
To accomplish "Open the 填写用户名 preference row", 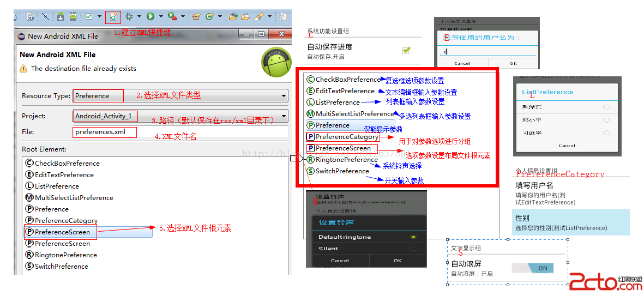I will [571, 193].
